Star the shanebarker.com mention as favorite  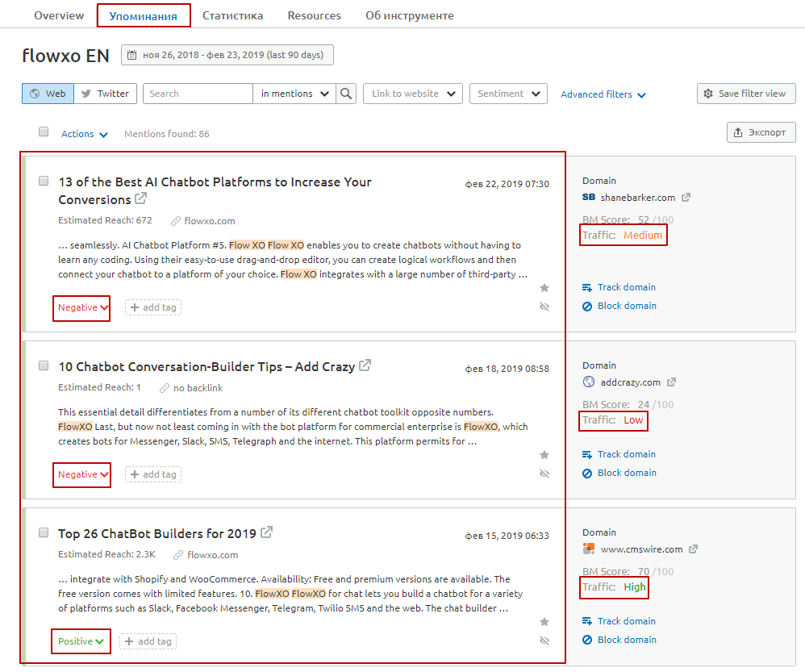544,287
